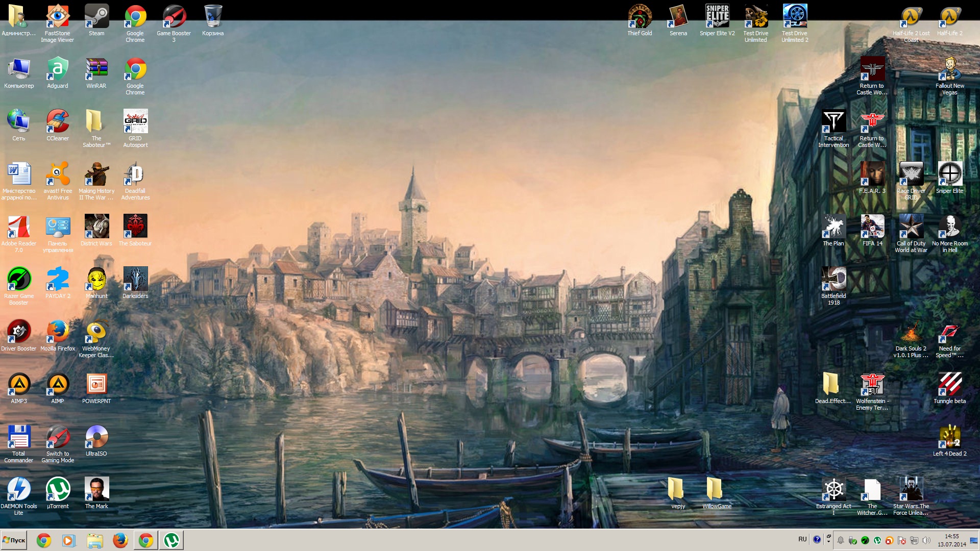Open the Корзина recycle bin icon

[x=213, y=20]
